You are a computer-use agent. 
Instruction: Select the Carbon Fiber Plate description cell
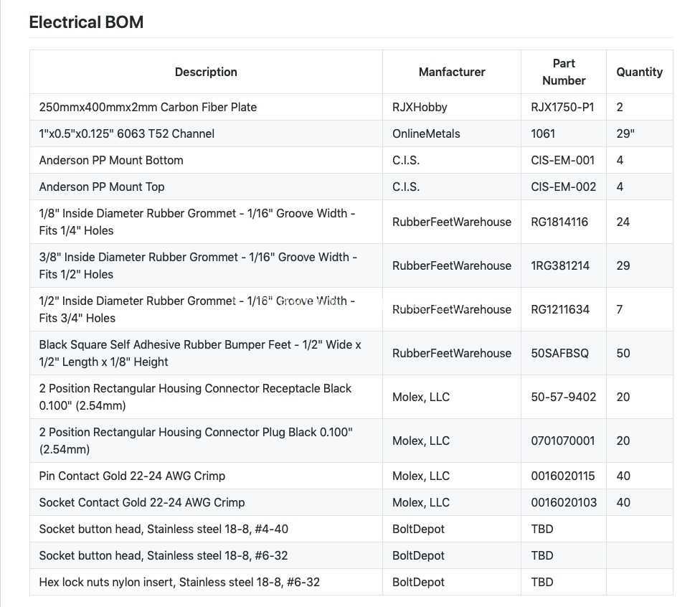pyautogui.click(x=206, y=107)
